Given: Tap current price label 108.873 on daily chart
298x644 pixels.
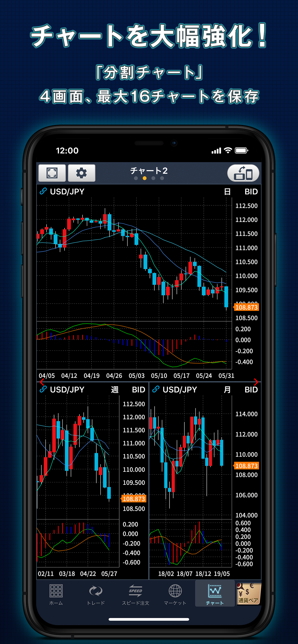Looking at the screenshot, I should [246, 307].
